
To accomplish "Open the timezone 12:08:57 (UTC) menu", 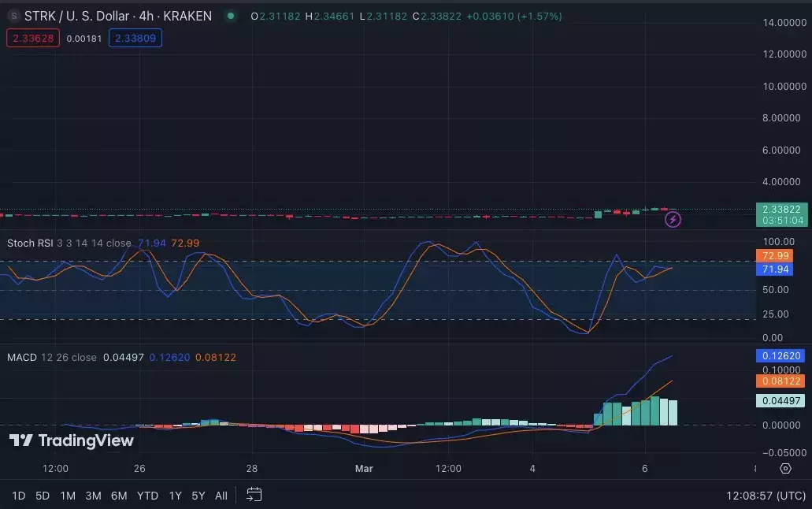I will 766,496.
